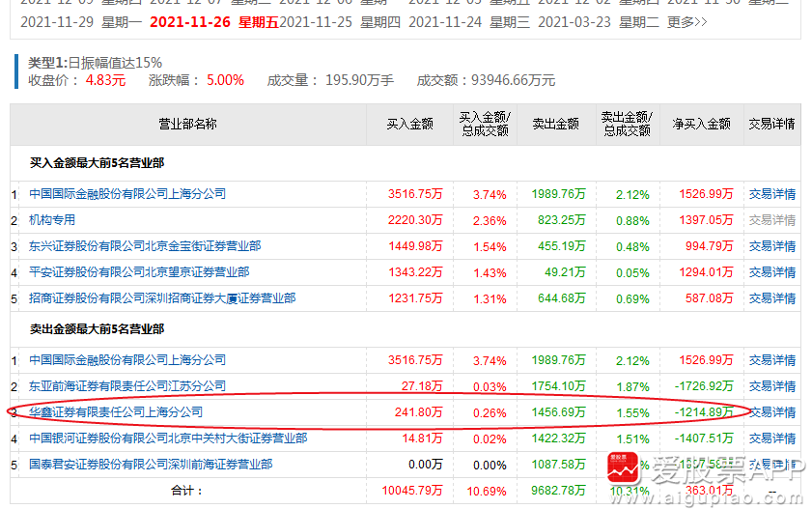
Task: Click the 涨跌幅 value 5.00%
Action: (225, 80)
